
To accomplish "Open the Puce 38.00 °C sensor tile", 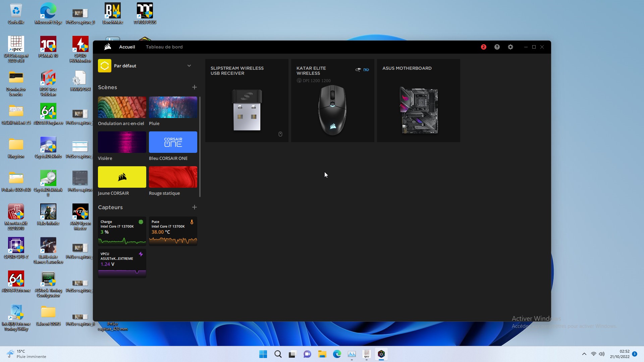I will pos(173,231).
